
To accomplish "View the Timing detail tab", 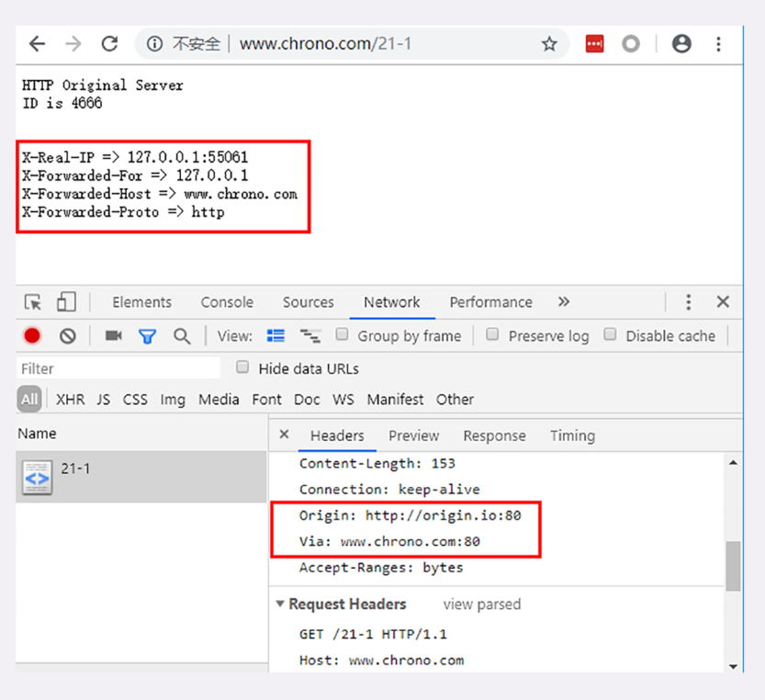I will [x=573, y=435].
